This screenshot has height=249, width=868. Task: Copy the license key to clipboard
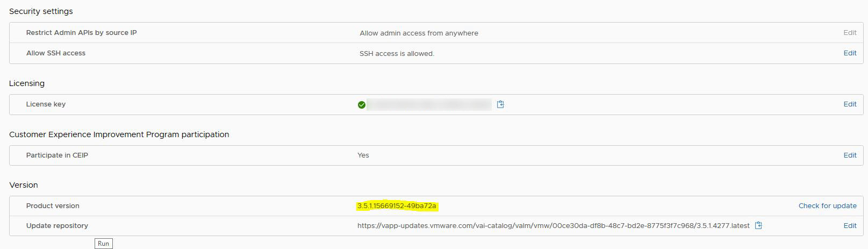pyautogui.click(x=500, y=104)
